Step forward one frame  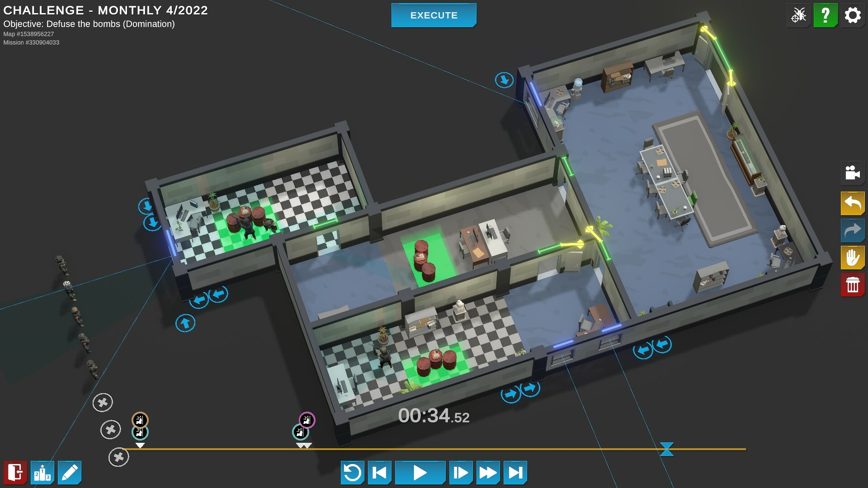pos(461,473)
